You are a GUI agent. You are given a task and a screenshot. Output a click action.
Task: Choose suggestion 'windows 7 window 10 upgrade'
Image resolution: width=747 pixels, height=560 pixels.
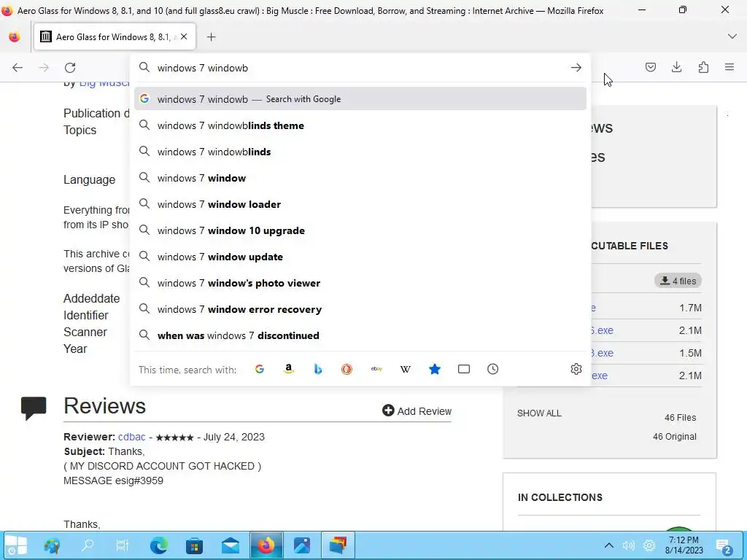360,230
